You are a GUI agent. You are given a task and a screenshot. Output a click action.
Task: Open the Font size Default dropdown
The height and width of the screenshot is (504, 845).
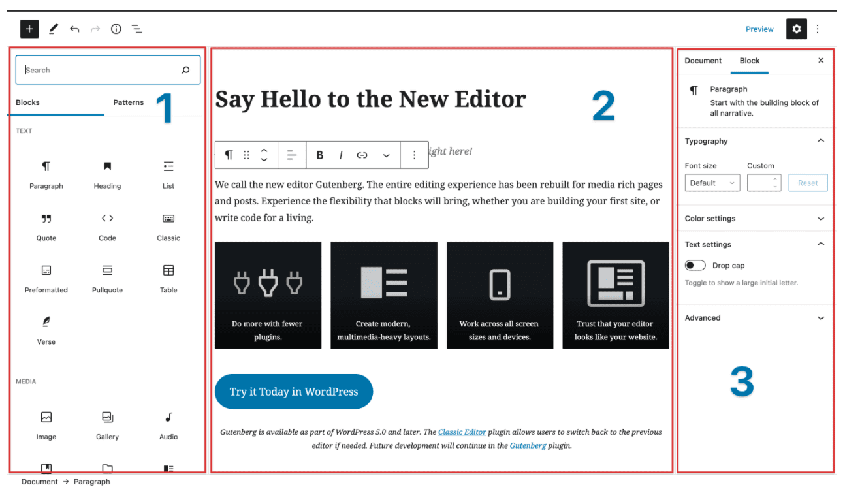[712, 183]
